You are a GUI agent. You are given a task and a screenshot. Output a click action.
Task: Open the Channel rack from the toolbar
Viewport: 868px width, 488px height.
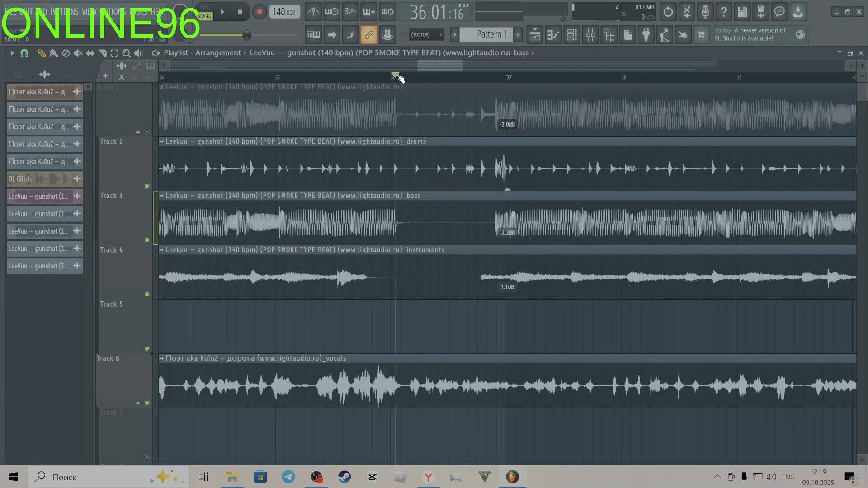[572, 34]
